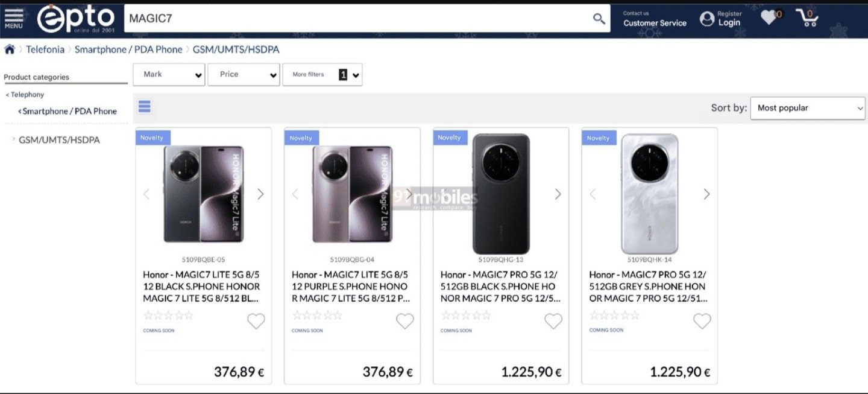Click the home breadcrumb icon
The image size is (868, 394).
[x=10, y=49]
